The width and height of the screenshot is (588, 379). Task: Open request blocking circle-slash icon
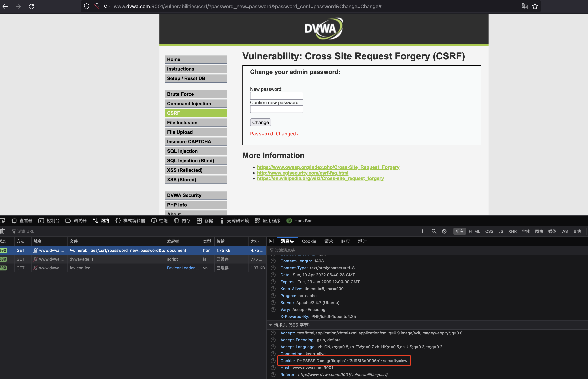point(444,231)
